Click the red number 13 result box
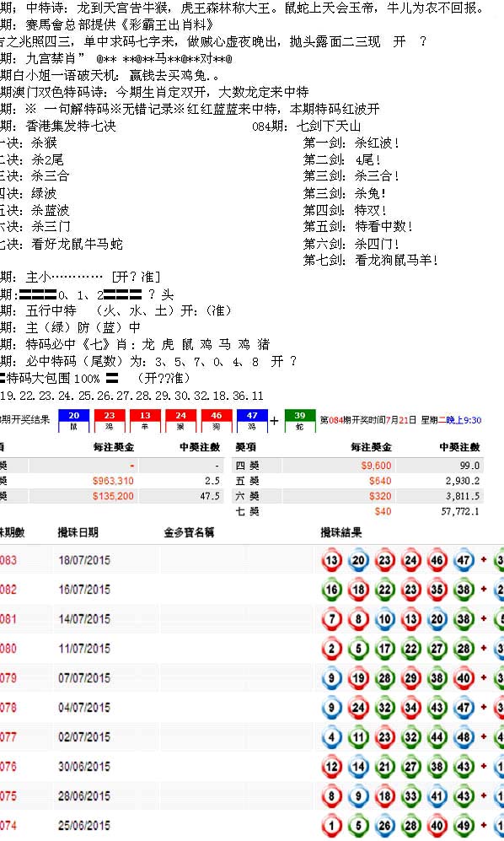504x841 pixels. [145, 421]
